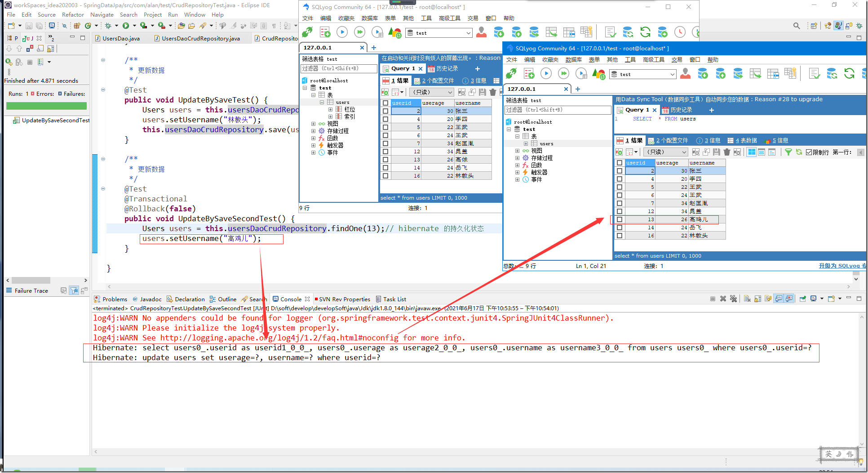Click front SQLyog filter funnel icon in results
This screenshot has height=473, width=868.
coord(788,152)
